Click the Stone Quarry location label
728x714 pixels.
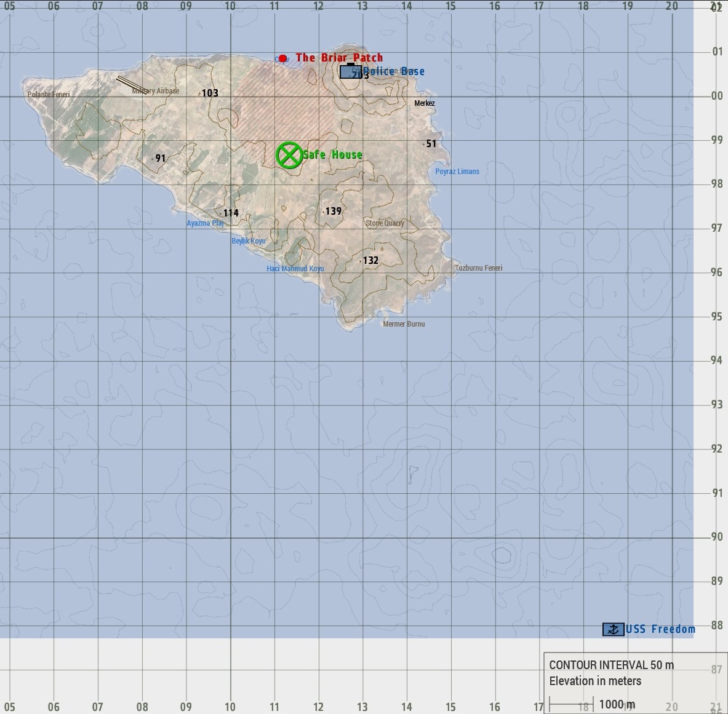[385, 223]
